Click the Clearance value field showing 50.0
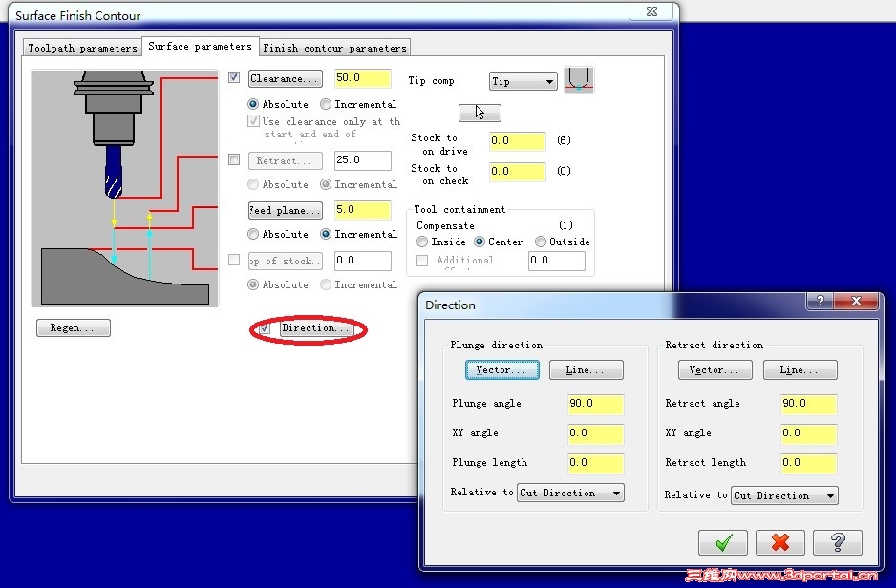 pos(363,78)
